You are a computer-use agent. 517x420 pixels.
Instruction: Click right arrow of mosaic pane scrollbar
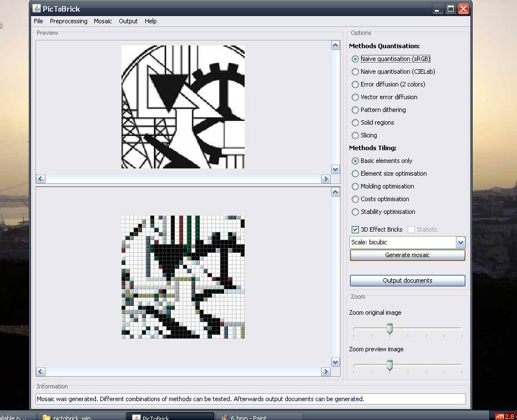tap(326, 371)
